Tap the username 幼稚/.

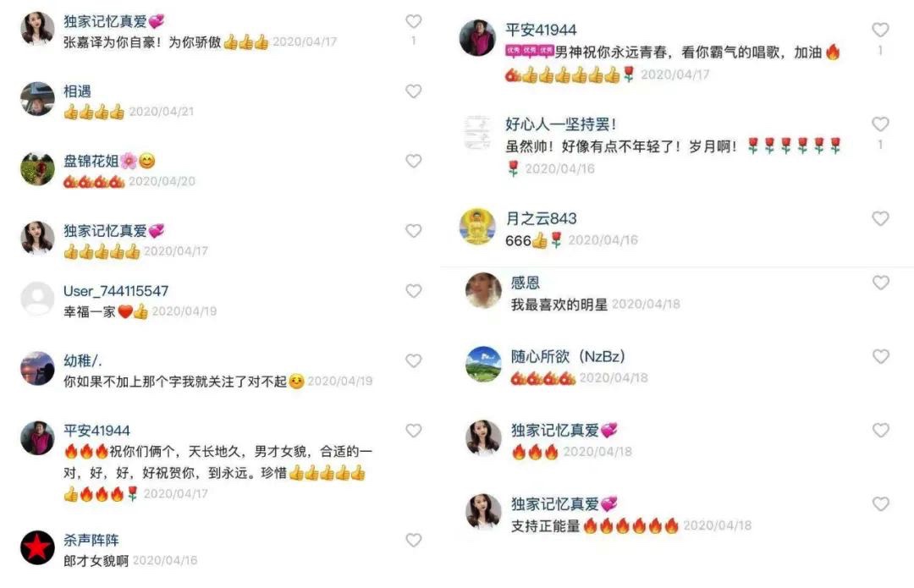click(x=83, y=360)
